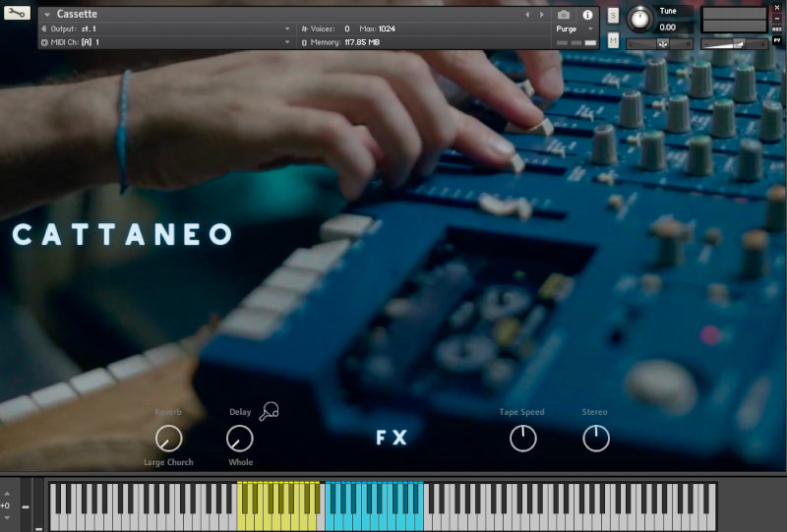Select the Large Church reverb type label

pos(168,462)
